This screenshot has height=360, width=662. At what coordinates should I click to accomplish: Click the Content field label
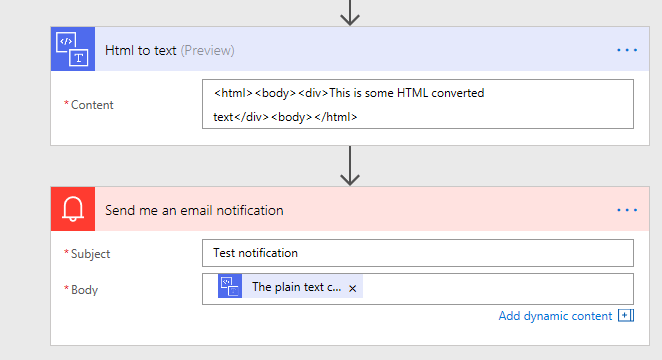click(x=92, y=105)
